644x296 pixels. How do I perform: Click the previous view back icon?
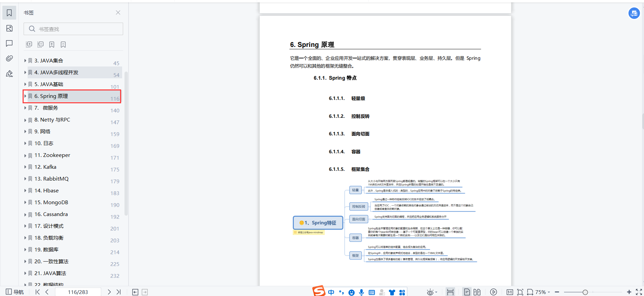click(135, 292)
